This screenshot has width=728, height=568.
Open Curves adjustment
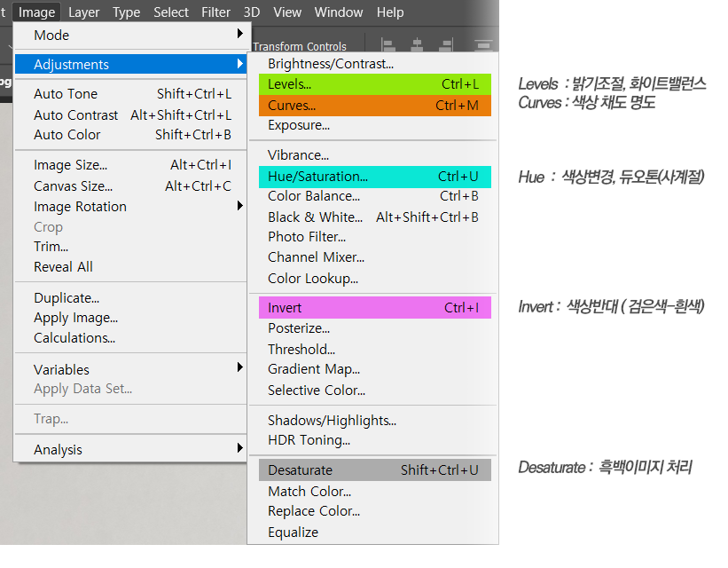pos(375,106)
